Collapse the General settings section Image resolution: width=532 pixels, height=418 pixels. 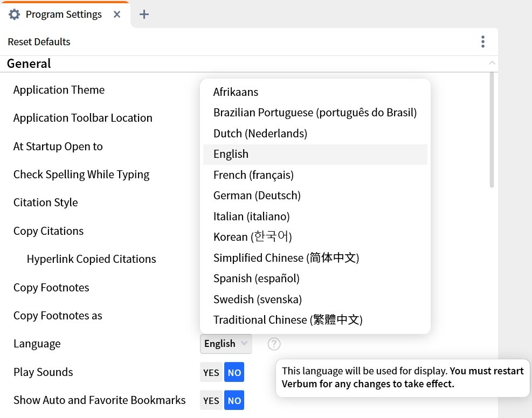pos(492,63)
